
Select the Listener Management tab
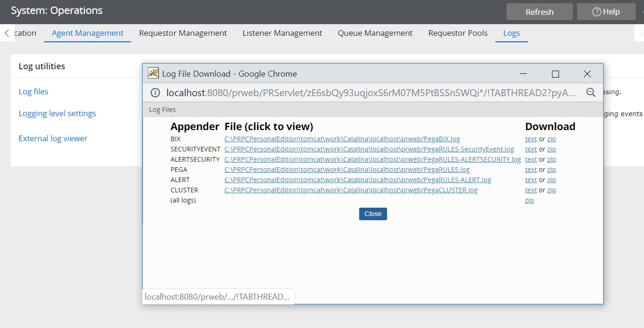(282, 33)
